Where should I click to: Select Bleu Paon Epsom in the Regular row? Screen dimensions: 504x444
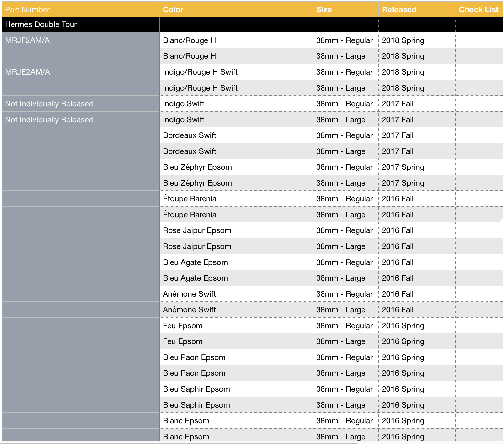click(x=194, y=357)
